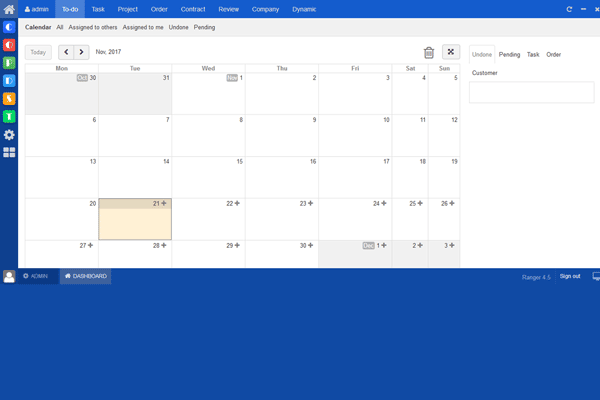Switch to the Pending tab in the side panel
Screen dimensions: 600x400
[509, 55]
